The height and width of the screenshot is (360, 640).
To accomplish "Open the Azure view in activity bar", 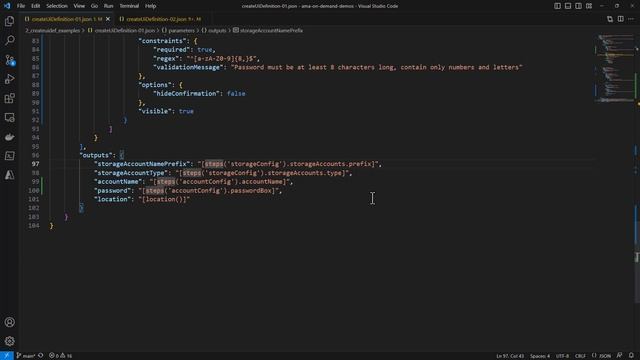I will [x=9, y=175].
